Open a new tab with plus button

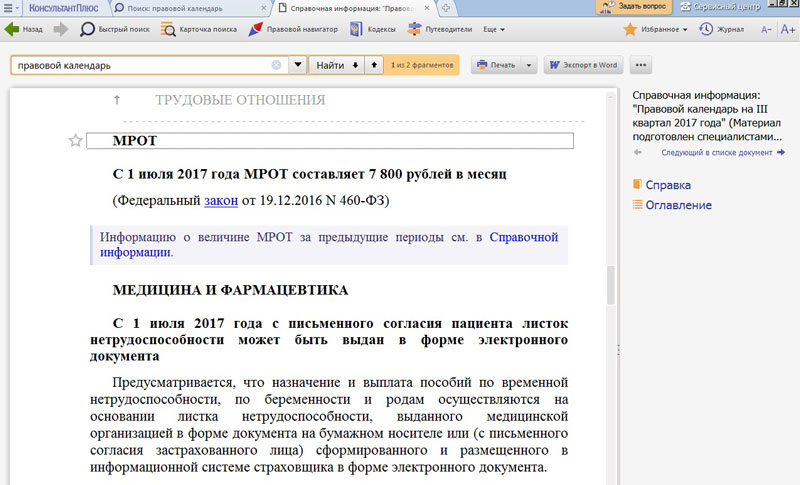coord(445,7)
